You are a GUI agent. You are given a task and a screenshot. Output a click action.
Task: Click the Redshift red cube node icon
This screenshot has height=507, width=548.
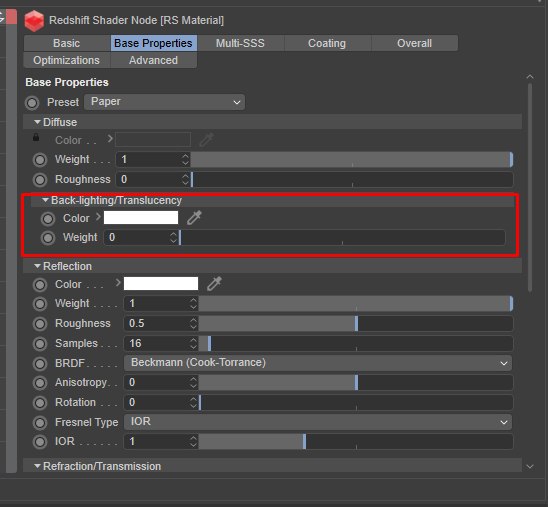[34, 21]
